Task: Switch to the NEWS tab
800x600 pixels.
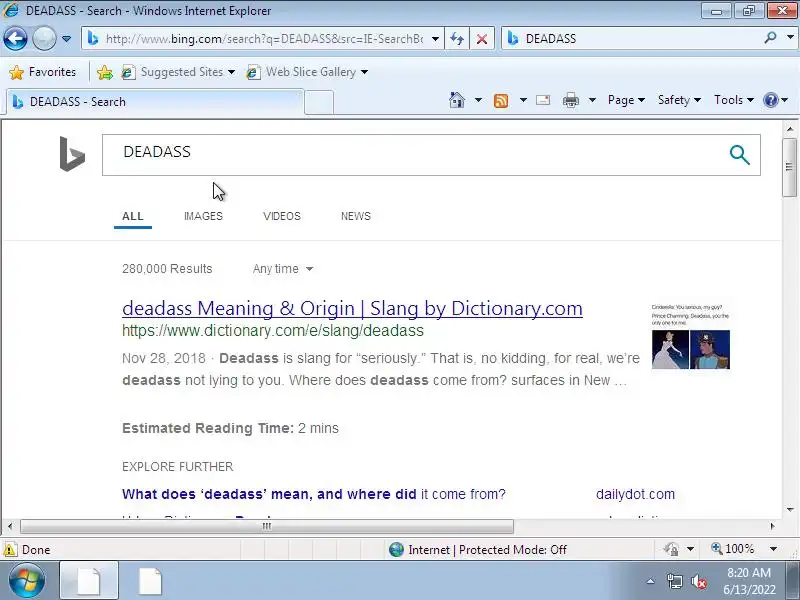Action: click(356, 216)
